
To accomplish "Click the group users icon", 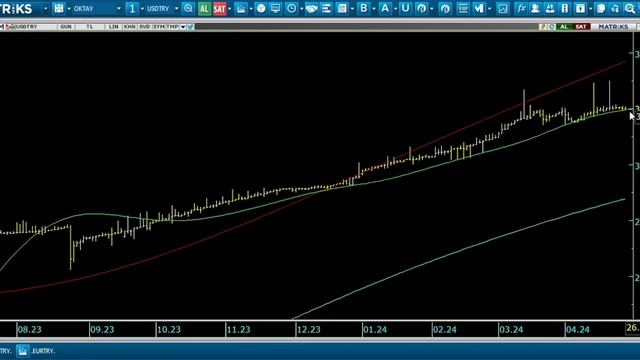I will (x=550, y=8).
